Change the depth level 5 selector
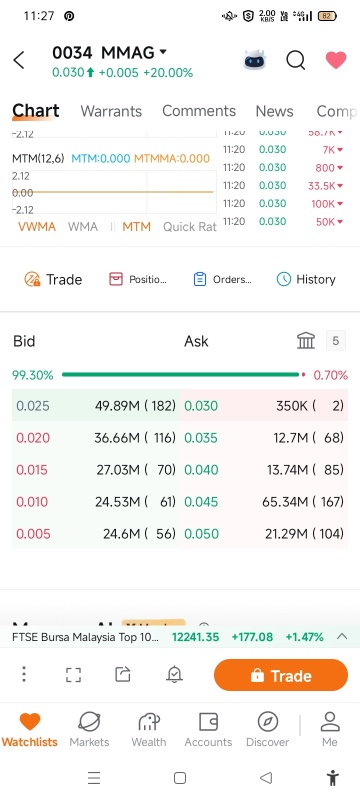360x800 pixels. 336,341
